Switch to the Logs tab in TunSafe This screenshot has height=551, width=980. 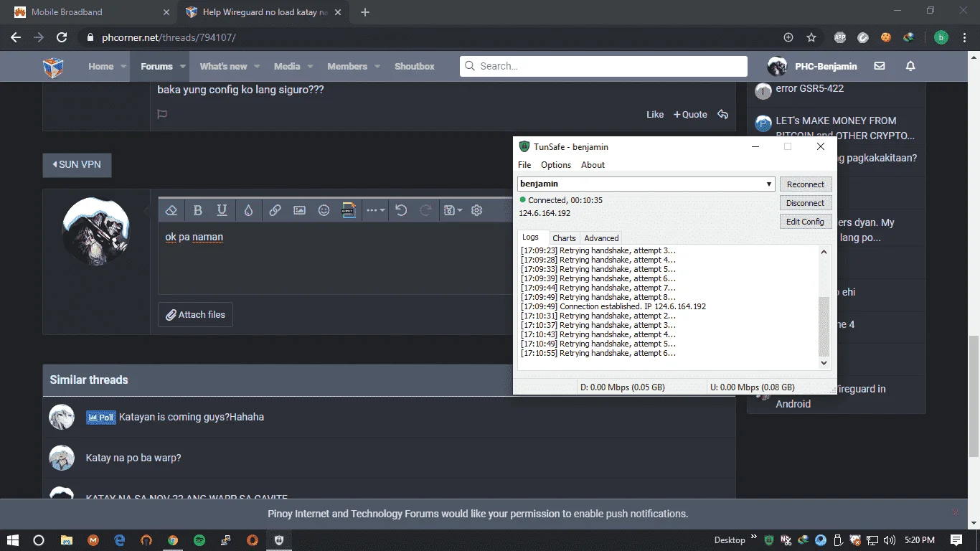531,237
